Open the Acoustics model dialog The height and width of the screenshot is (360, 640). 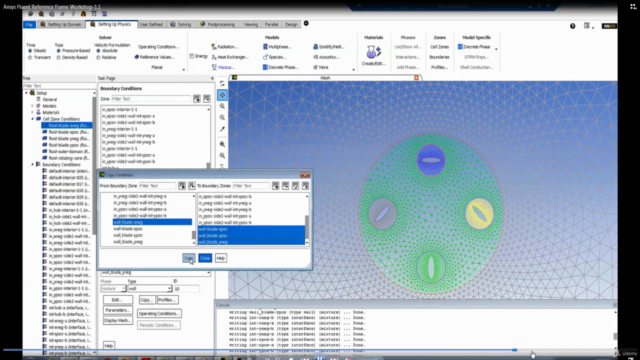coord(326,57)
